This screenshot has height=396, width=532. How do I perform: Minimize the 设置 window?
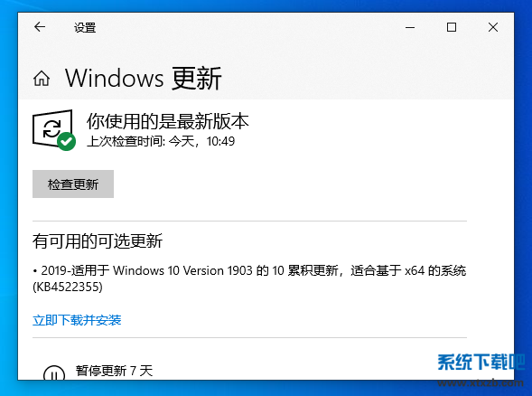tap(410, 27)
